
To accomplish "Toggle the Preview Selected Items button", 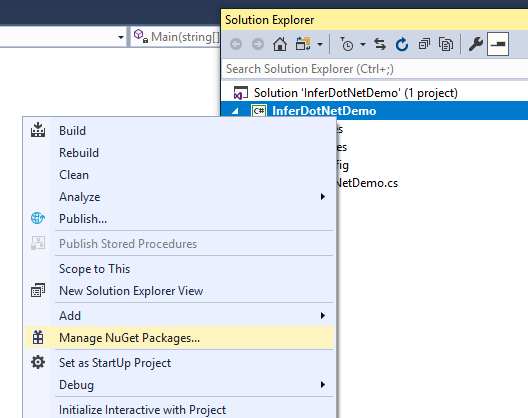I will pyautogui.click(x=498, y=44).
